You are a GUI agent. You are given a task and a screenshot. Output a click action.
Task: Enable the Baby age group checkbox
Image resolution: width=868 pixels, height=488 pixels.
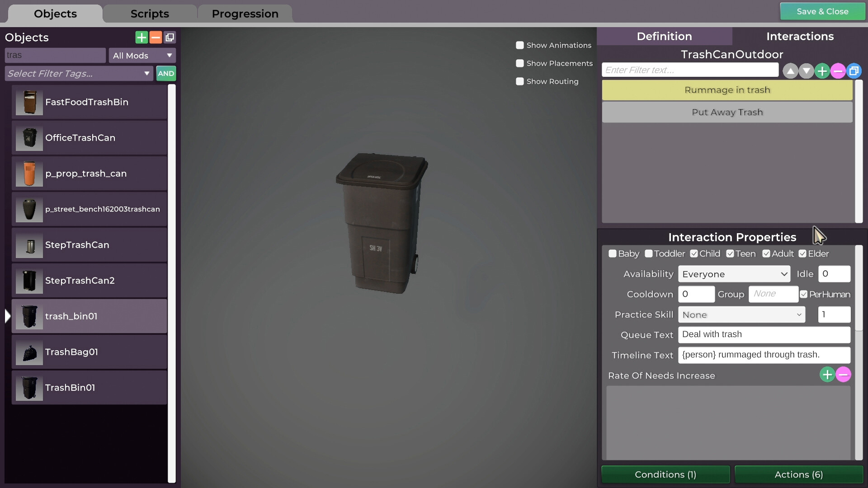pos(612,253)
